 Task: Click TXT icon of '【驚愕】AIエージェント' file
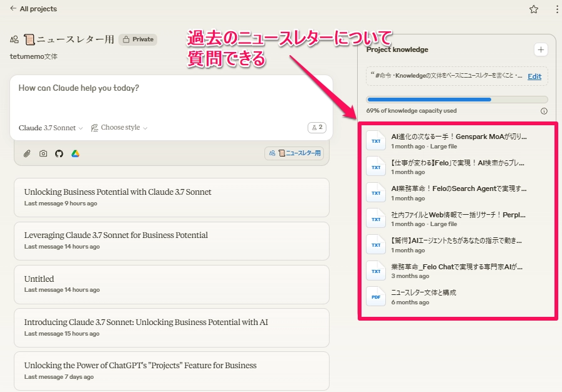point(376,245)
